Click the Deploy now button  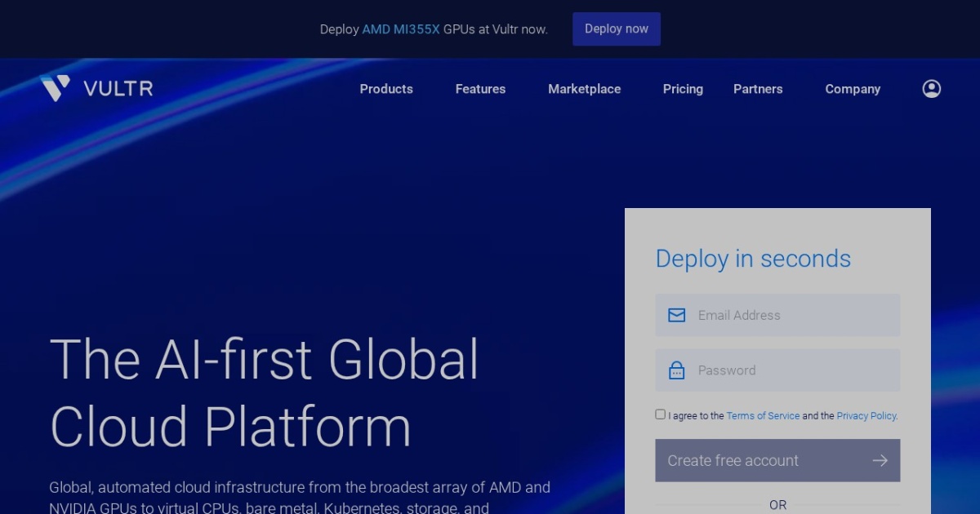click(617, 29)
